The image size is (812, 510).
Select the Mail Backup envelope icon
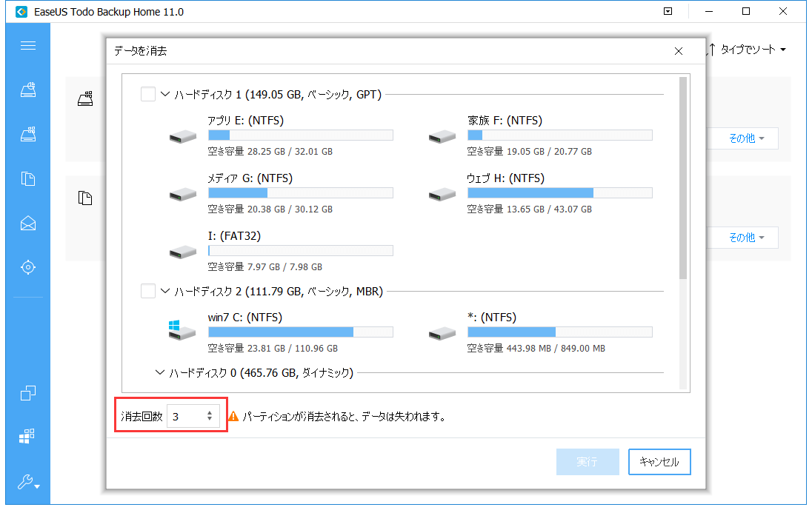[28, 223]
